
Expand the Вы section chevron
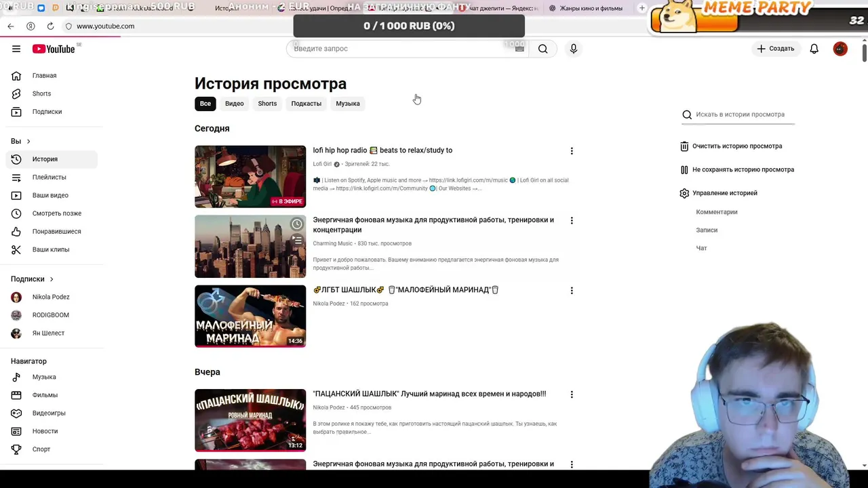pyautogui.click(x=28, y=141)
